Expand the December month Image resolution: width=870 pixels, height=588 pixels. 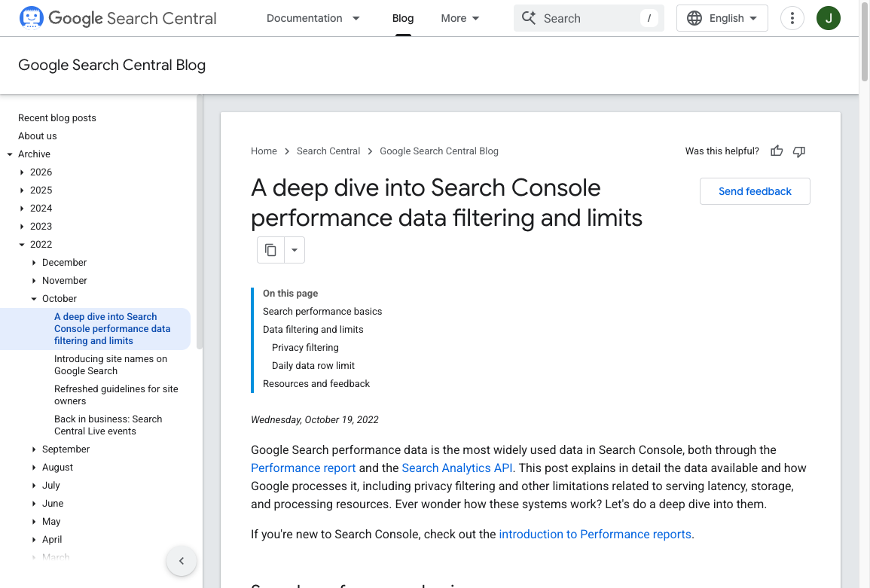point(34,263)
